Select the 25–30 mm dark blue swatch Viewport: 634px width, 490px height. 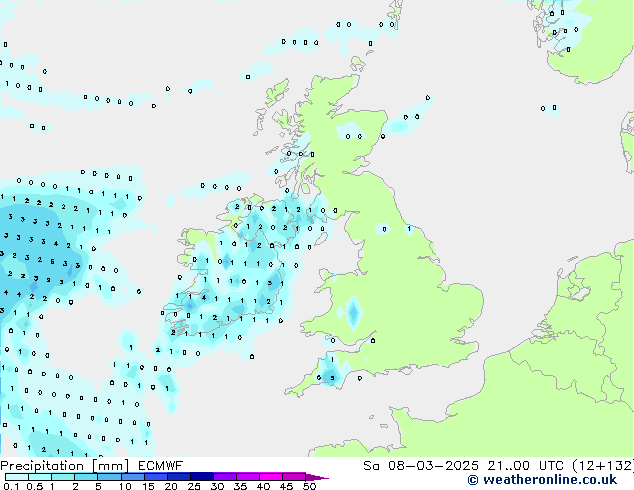click(x=201, y=477)
